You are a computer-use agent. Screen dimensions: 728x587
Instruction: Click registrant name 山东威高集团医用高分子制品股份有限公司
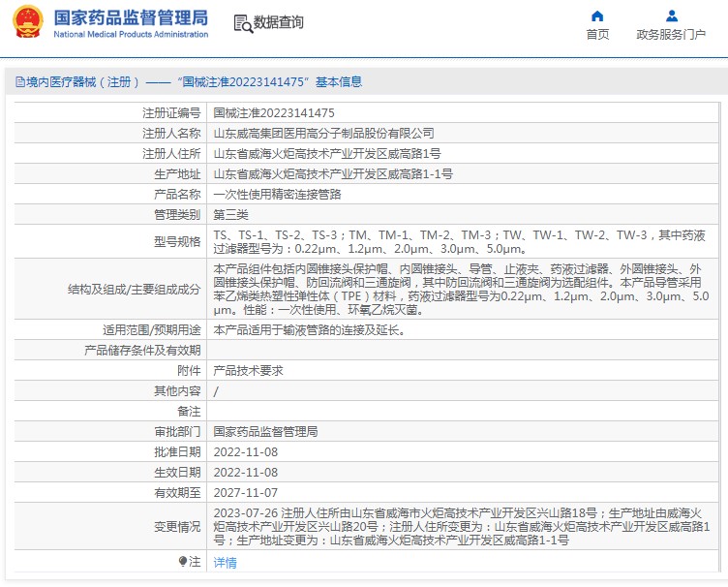point(323,134)
